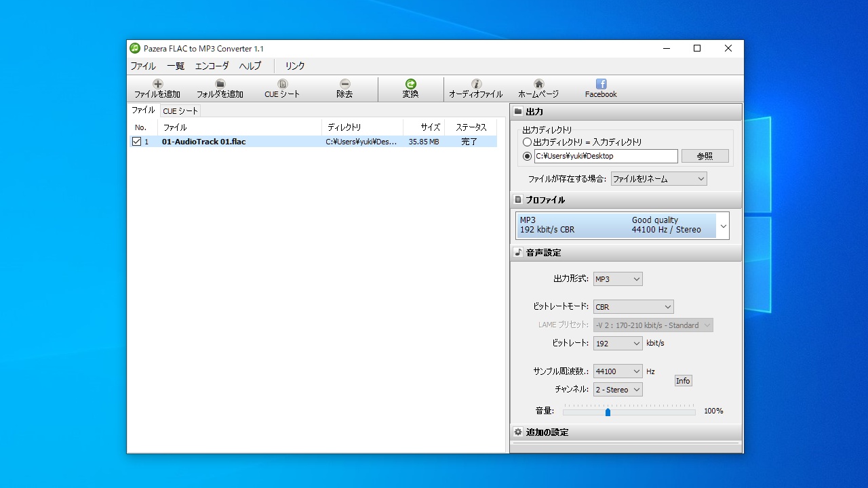Image resolution: width=868 pixels, height=488 pixels.
Task: Click the output directory path field
Action: click(x=606, y=156)
